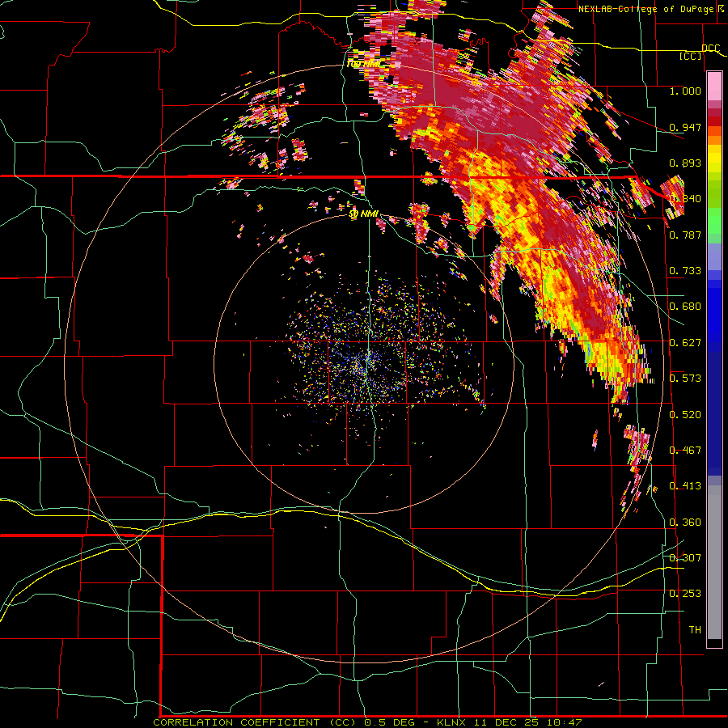Click the [CC] legend heading
This screenshot has height=728, width=728.
coord(691,57)
